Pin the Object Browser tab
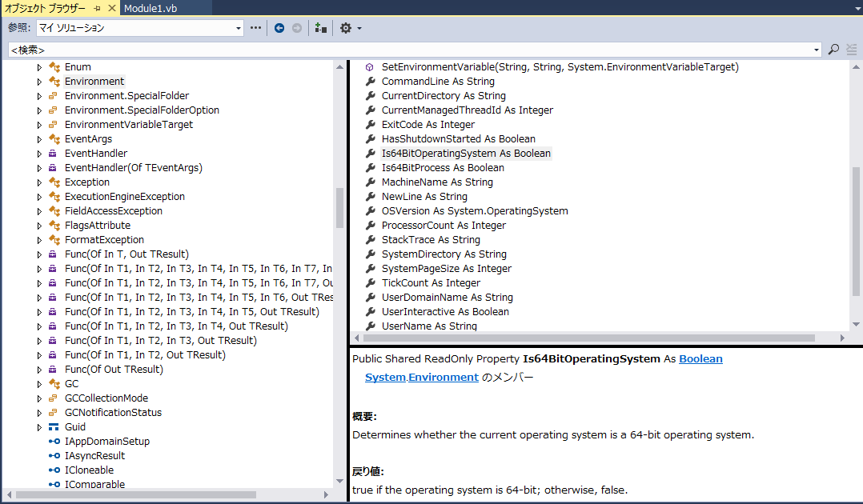Viewport: 863px width, 504px height. 98,7
